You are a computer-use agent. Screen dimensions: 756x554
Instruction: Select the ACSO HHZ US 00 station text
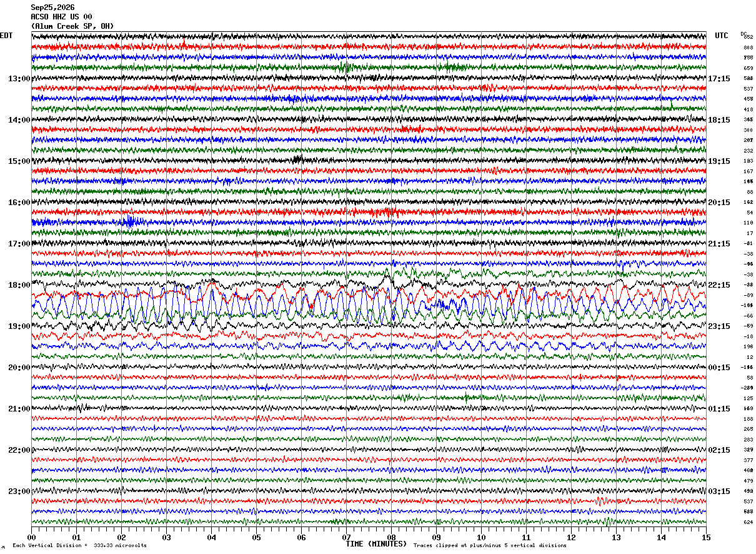(x=61, y=17)
